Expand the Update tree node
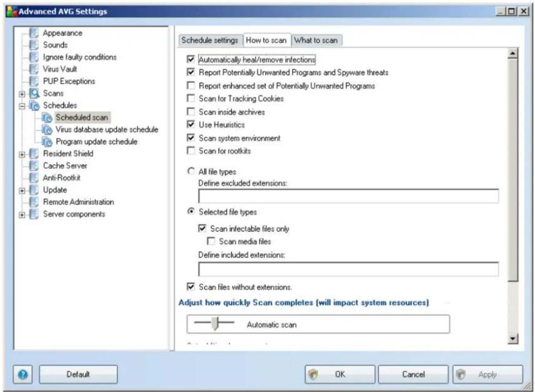 (22, 191)
